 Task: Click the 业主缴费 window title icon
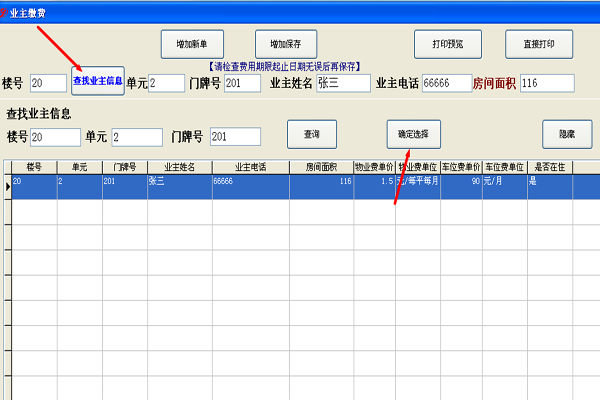[3, 13]
